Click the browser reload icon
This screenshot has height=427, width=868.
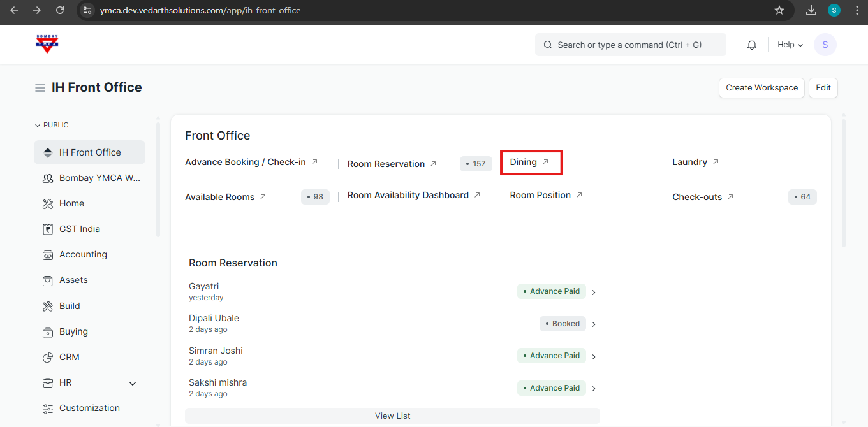point(60,10)
